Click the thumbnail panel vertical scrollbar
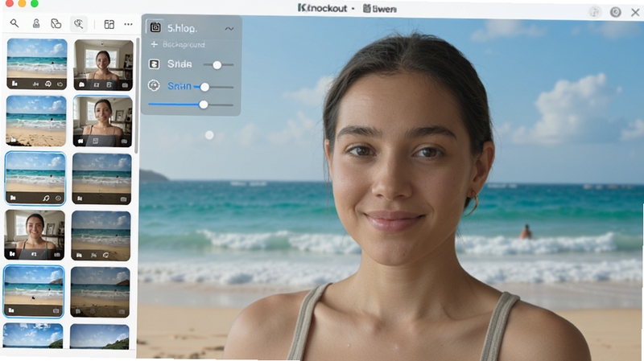Image resolution: width=644 pixels, height=361 pixels. [x=137, y=96]
